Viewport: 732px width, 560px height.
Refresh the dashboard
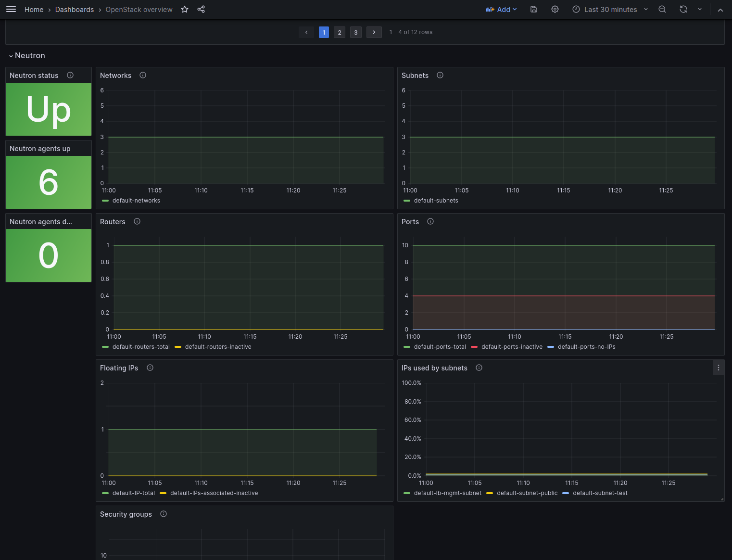[683, 9]
